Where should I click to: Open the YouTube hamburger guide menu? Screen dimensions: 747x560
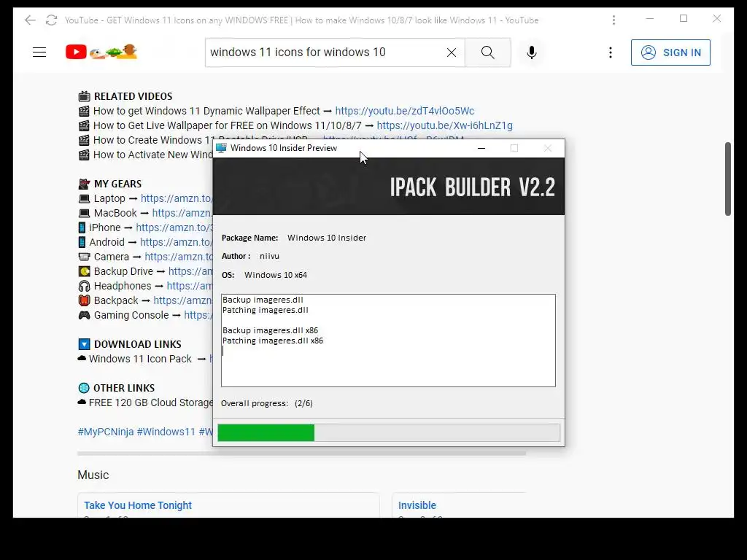click(x=39, y=52)
